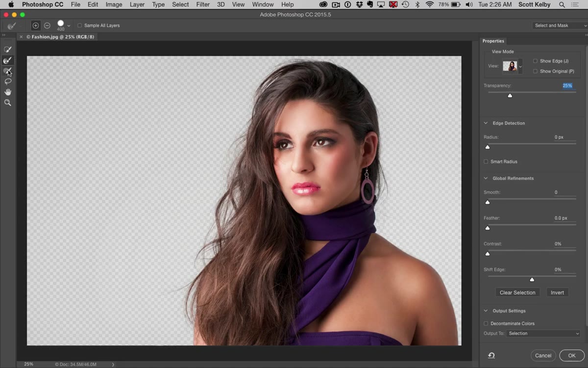The width and height of the screenshot is (588, 368).
Task: Click the subtract from selection minus icon
Action: (47, 26)
